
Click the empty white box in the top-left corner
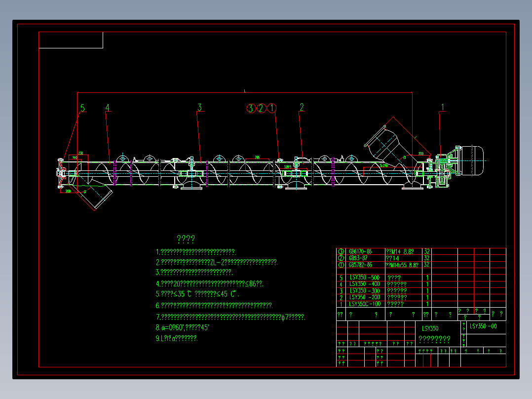click(x=71, y=40)
